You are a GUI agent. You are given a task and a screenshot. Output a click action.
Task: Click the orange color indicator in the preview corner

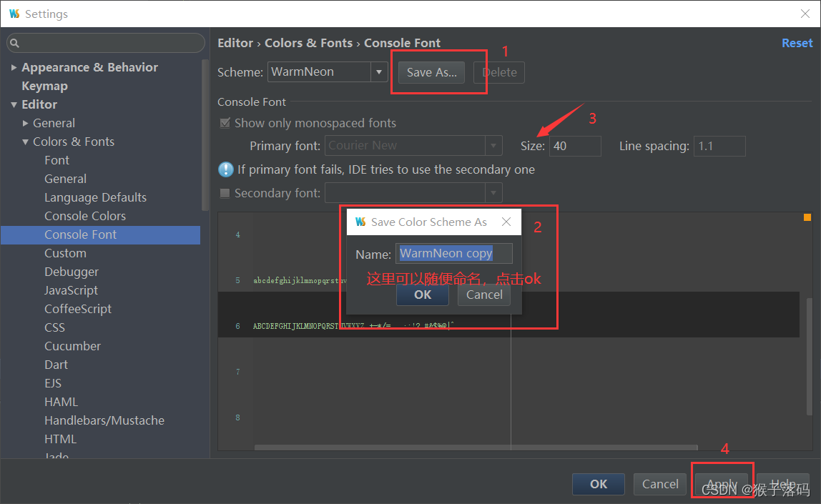click(x=807, y=216)
